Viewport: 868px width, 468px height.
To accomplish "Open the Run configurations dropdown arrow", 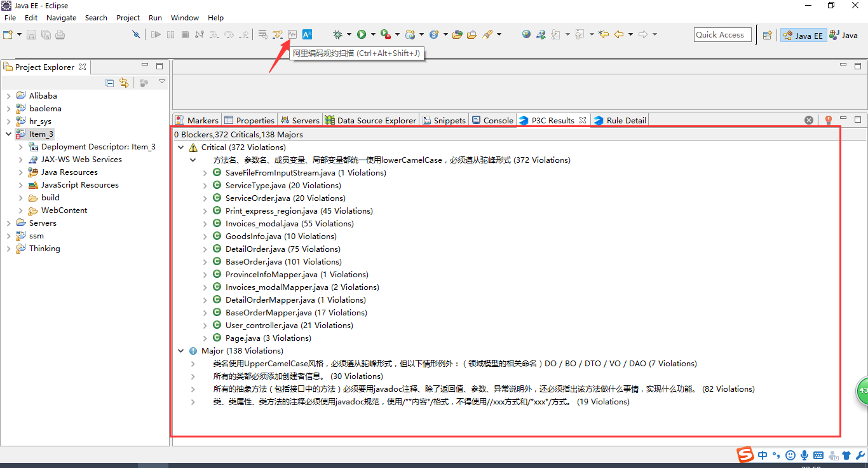I will [373, 34].
